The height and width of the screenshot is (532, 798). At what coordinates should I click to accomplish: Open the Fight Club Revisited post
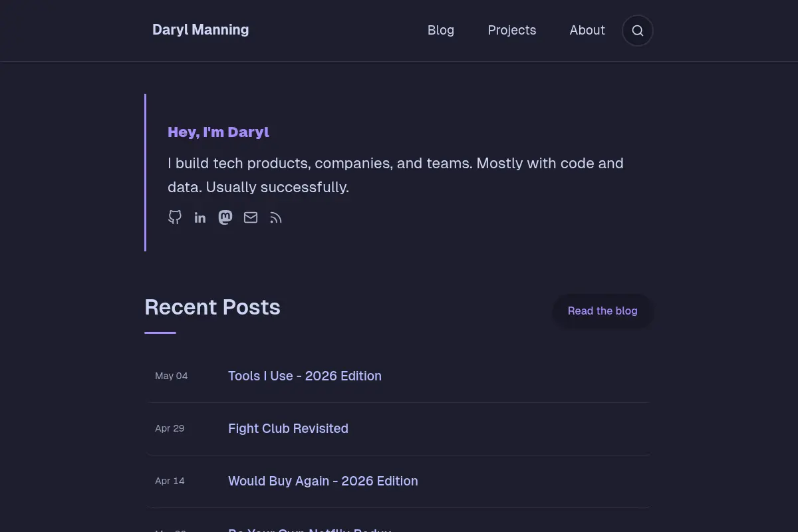288,428
